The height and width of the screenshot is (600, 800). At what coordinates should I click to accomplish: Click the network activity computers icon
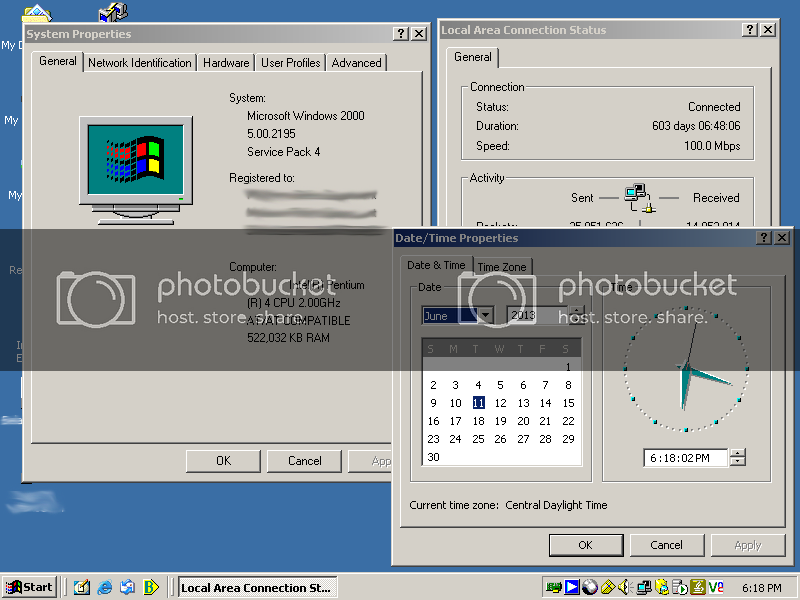tap(640, 198)
